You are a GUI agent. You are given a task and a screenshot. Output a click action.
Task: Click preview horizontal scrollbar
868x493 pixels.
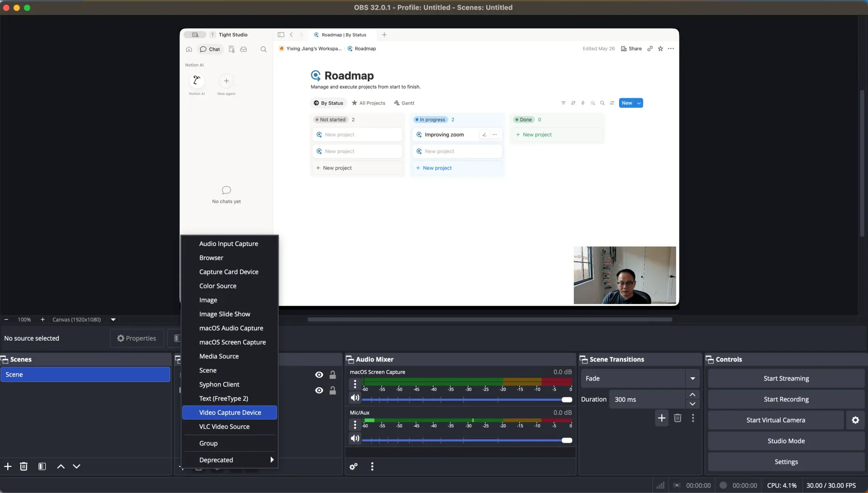click(x=490, y=319)
